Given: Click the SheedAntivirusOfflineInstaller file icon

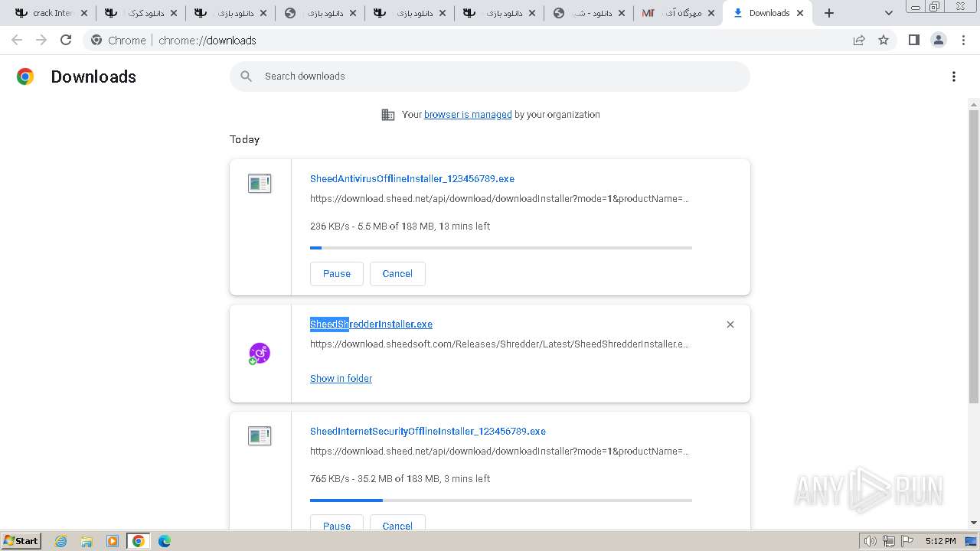Looking at the screenshot, I should (x=260, y=184).
